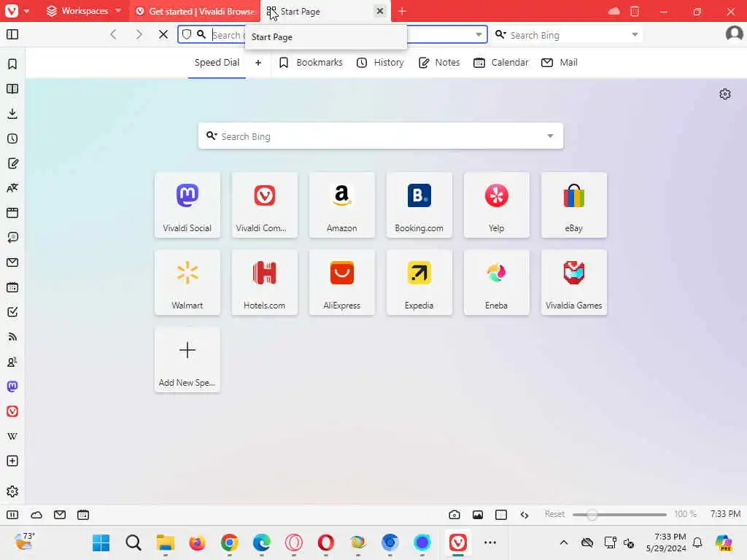Open sidebar Settings gear
Viewport: 747px width, 560px height.
point(12,491)
